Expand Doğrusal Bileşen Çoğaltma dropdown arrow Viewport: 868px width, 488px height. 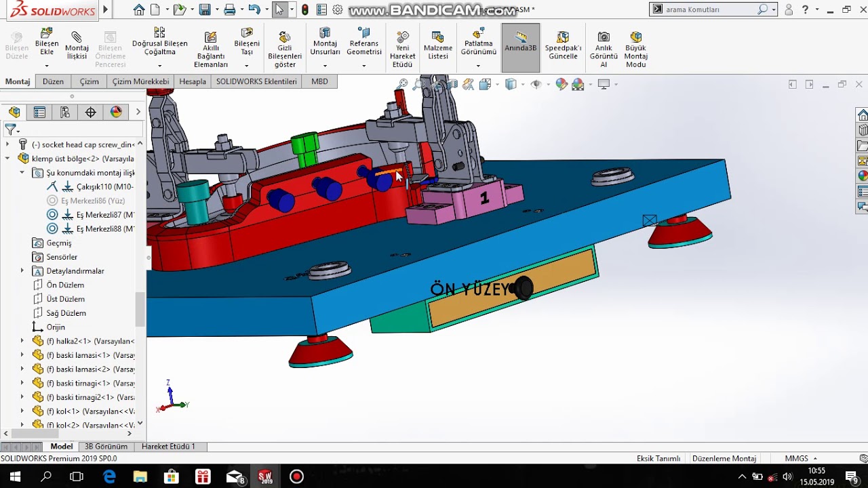159,66
